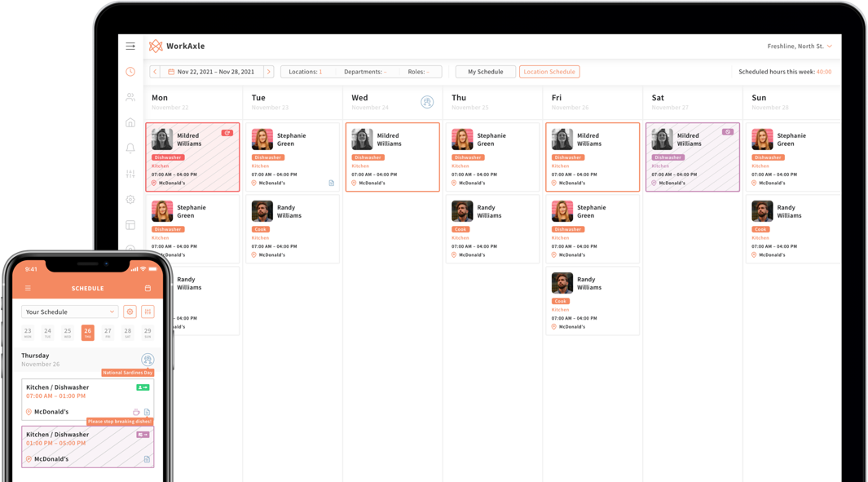Click the Kitchen label on Friday's Stephanie Green card

[560, 237]
